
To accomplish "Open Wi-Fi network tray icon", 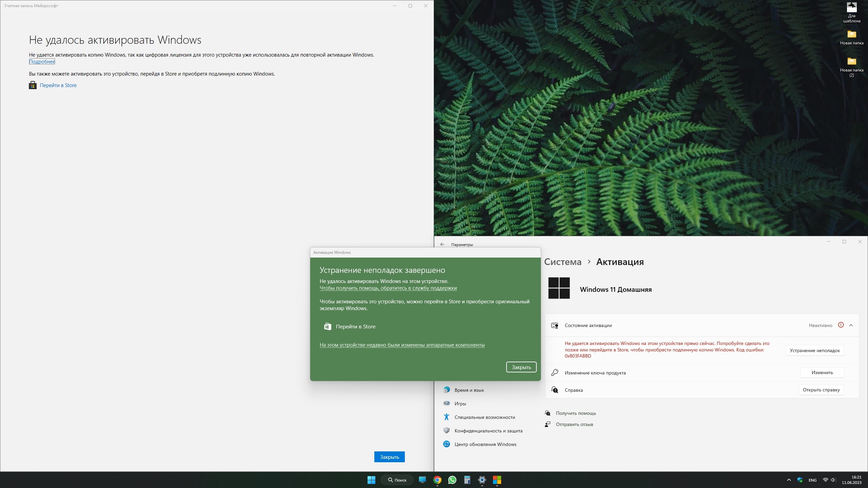I will click(826, 480).
